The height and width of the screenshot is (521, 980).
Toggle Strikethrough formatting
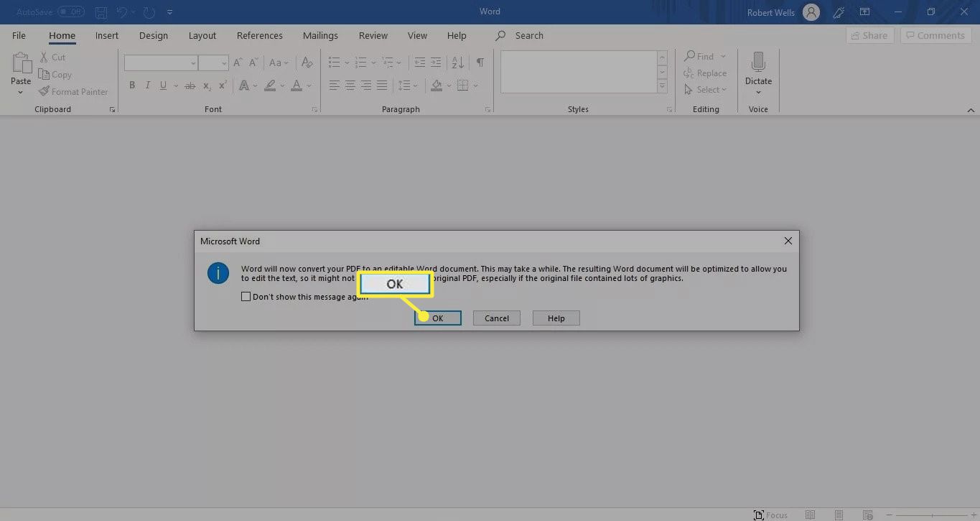click(190, 86)
